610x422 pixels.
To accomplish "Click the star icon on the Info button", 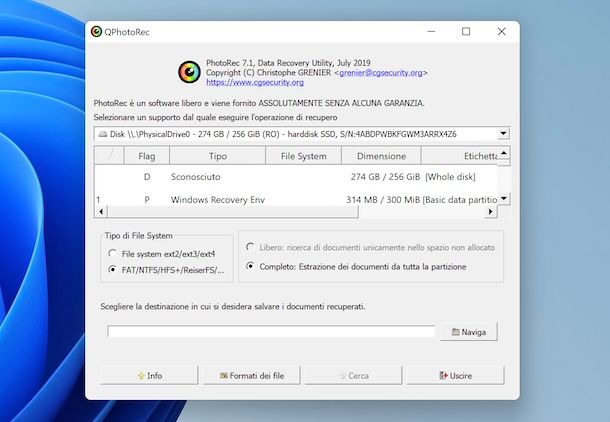I will tap(141, 376).
